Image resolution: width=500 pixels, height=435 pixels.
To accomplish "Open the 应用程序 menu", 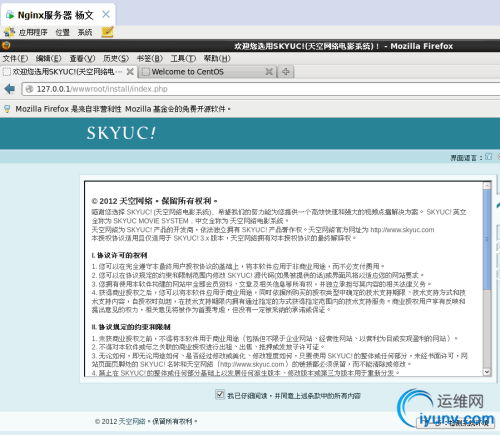I will coord(33,32).
